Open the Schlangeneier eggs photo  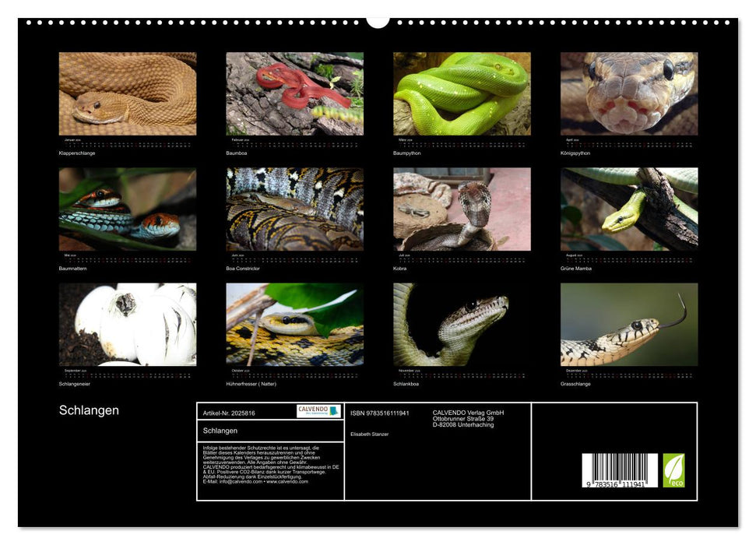[x=128, y=324]
